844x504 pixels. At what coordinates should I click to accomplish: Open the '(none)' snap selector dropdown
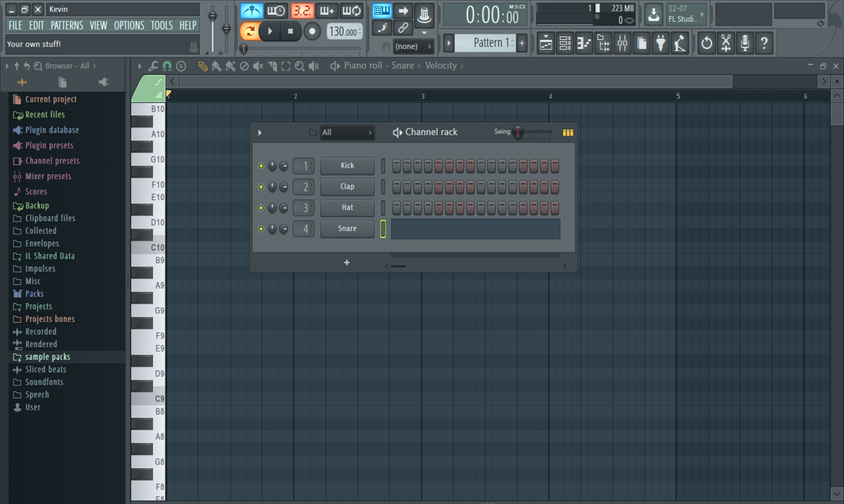click(413, 46)
